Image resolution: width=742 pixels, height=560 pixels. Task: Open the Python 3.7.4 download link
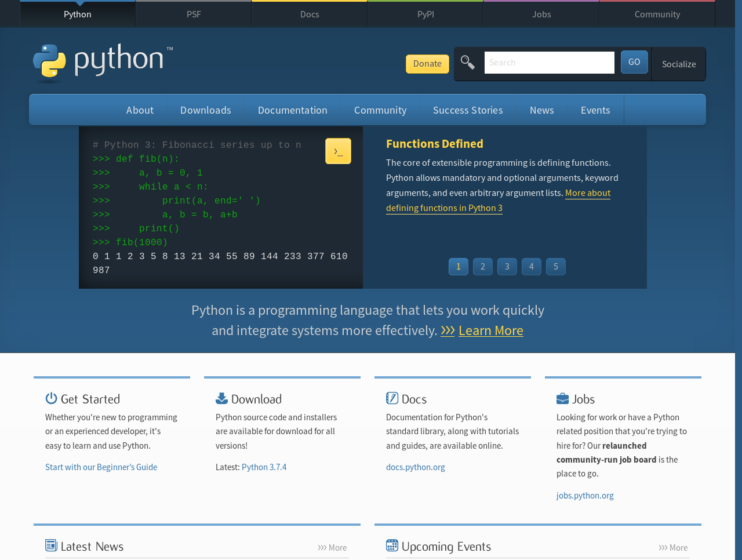[x=264, y=467]
